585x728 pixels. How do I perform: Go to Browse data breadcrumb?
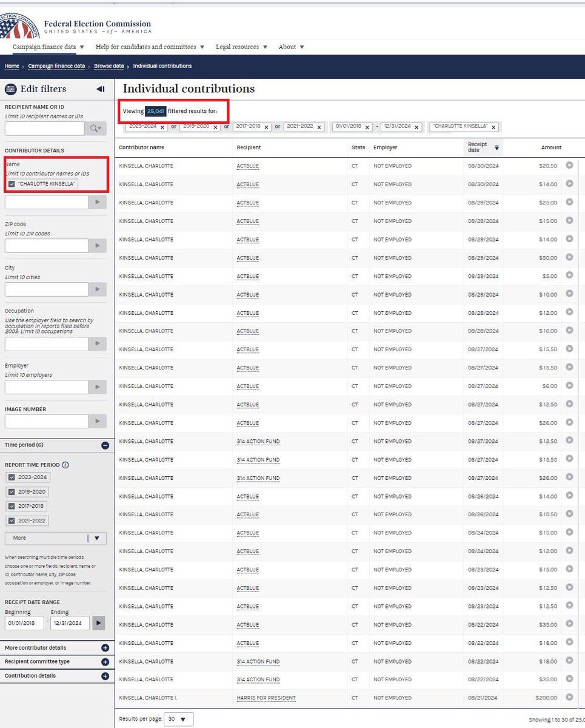click(109, 66)
